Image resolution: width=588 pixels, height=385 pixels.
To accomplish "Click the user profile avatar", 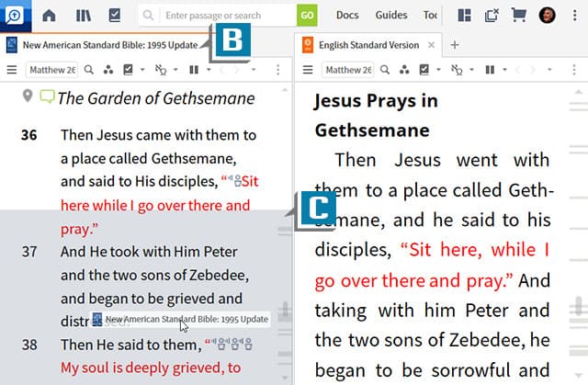I will coord(547,15).
